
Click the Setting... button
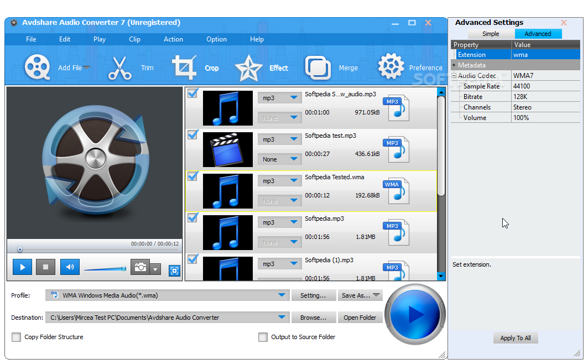tap(313, 295)
